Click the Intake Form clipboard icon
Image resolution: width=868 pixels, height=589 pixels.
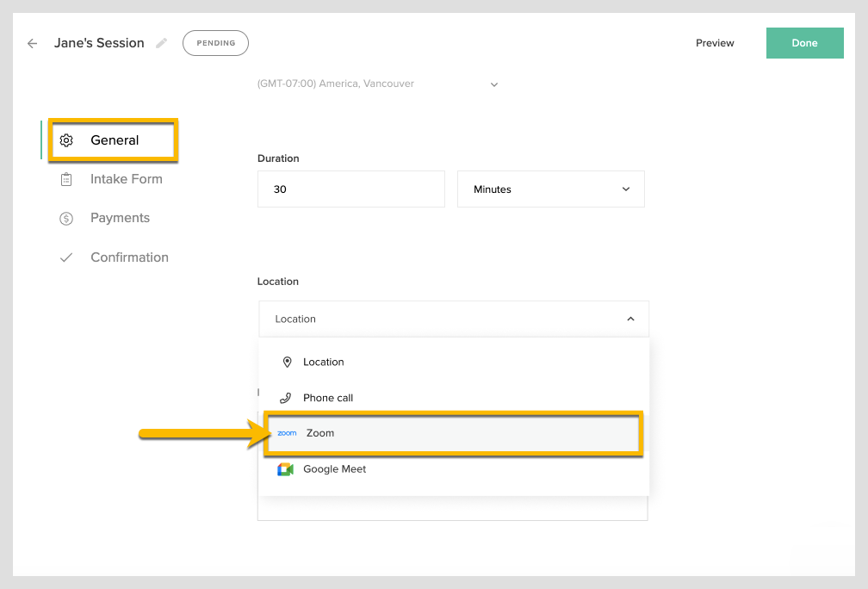(66, 179)
